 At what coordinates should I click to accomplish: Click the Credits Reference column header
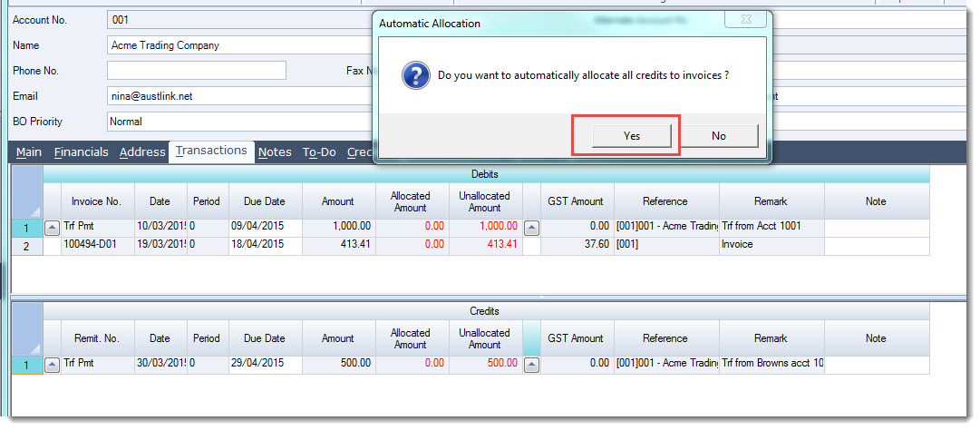(666, 338)
